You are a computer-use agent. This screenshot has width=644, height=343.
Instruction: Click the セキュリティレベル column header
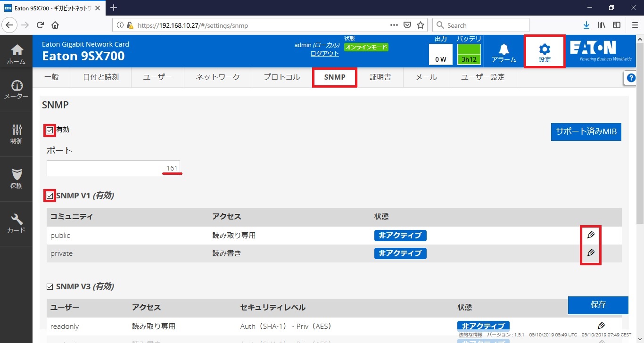click(273, 307)
